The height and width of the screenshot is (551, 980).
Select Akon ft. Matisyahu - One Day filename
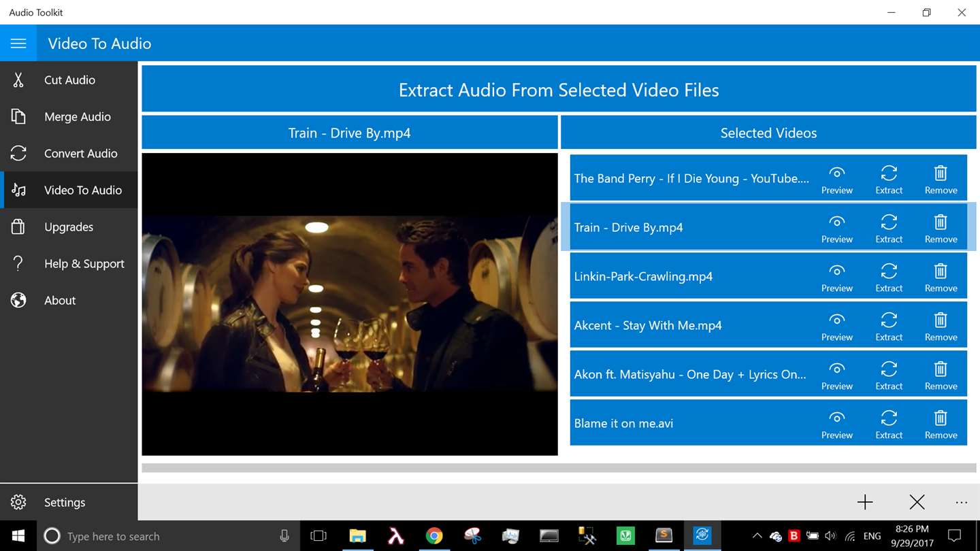click(690, 374)
